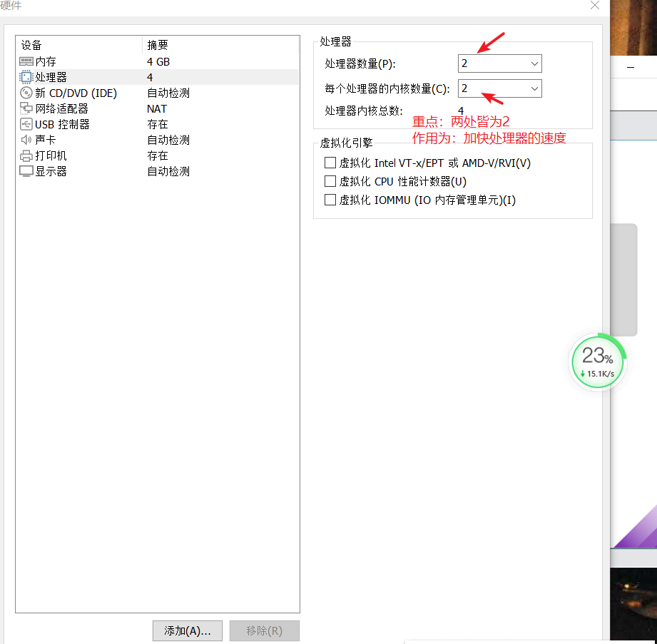Open the 每个处理器的内核数量(C) dropdown
This screenshot has height=644, width=657.
[x=499, y=88]
